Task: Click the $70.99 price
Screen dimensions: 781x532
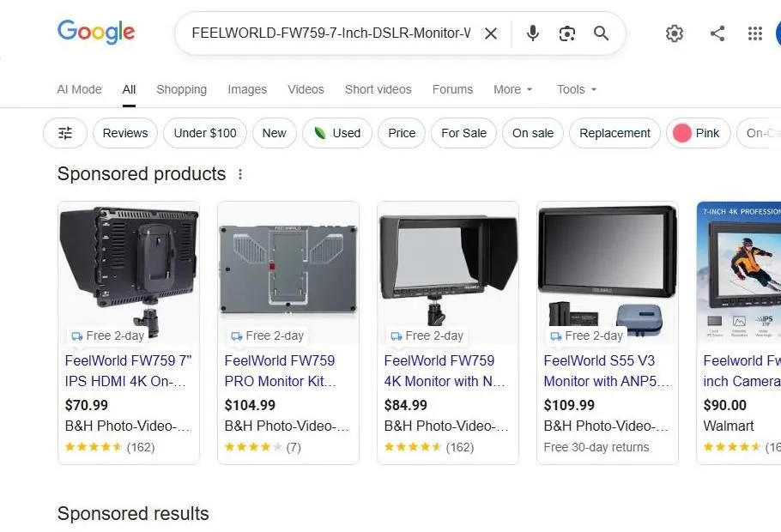Action: pos(86,405)
